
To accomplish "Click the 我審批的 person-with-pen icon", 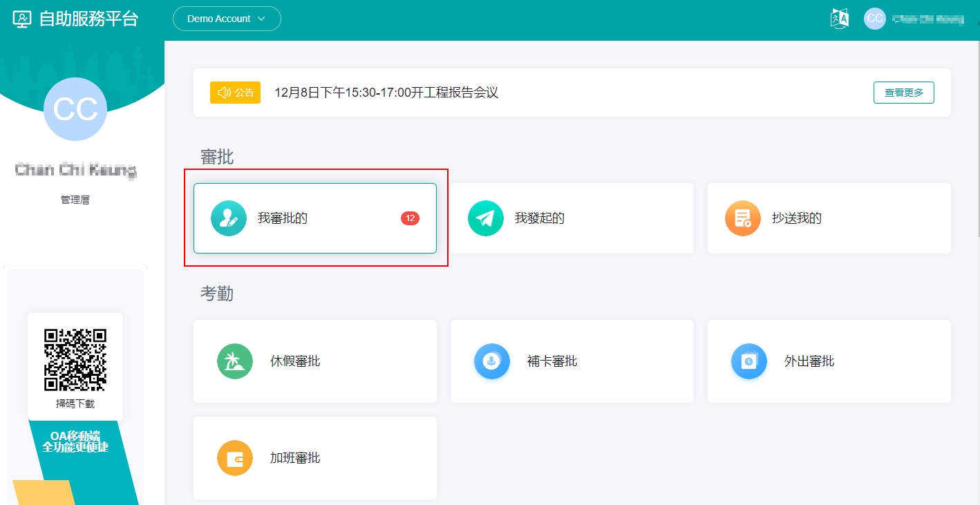I will pos(228,218).
